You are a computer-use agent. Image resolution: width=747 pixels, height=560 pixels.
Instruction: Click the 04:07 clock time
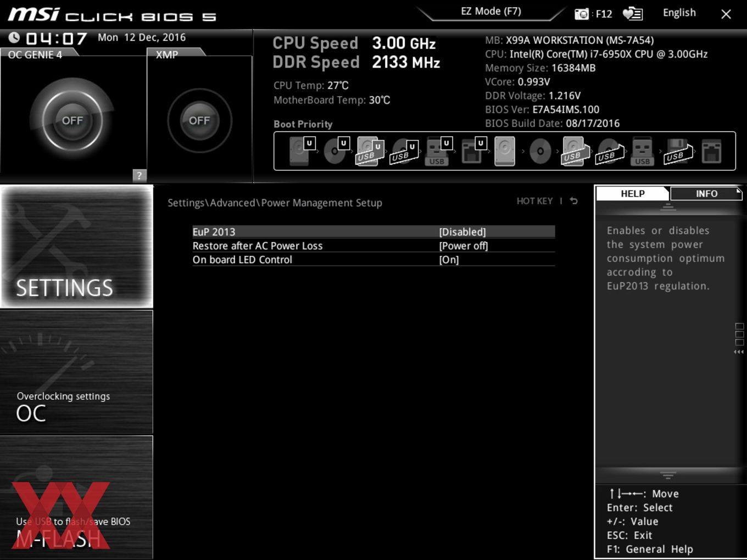(57, 38)
